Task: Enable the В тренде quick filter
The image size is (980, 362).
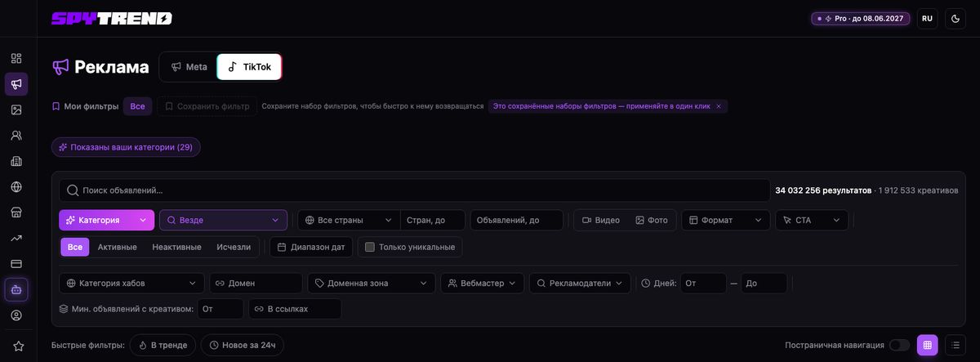Action: [x=163, y=345]
